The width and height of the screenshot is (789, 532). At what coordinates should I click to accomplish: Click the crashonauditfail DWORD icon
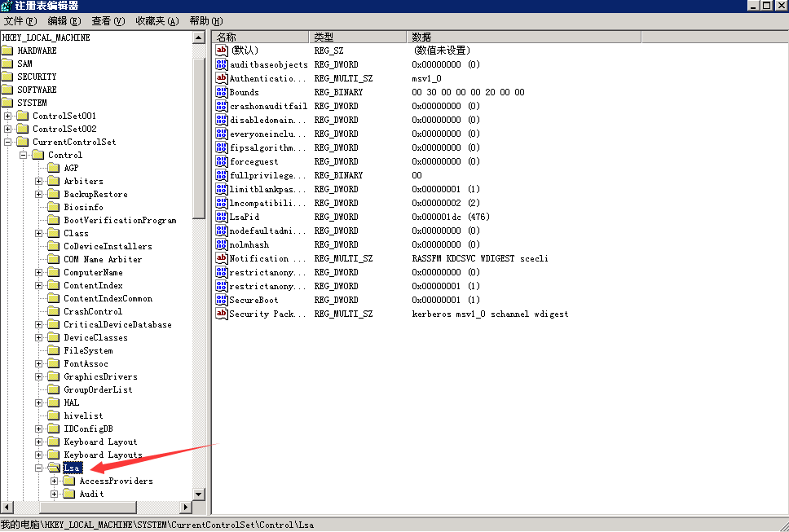[x=222, y=106]
